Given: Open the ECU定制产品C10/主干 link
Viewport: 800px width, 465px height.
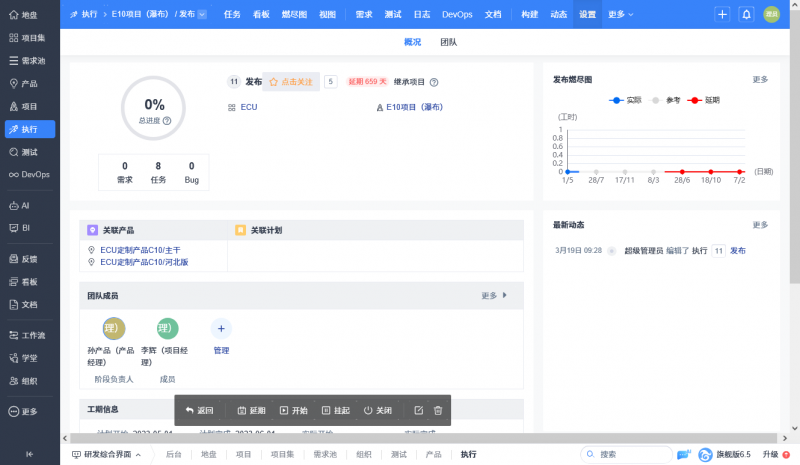Looking at the screenshot, I should [x=143, y=249].
